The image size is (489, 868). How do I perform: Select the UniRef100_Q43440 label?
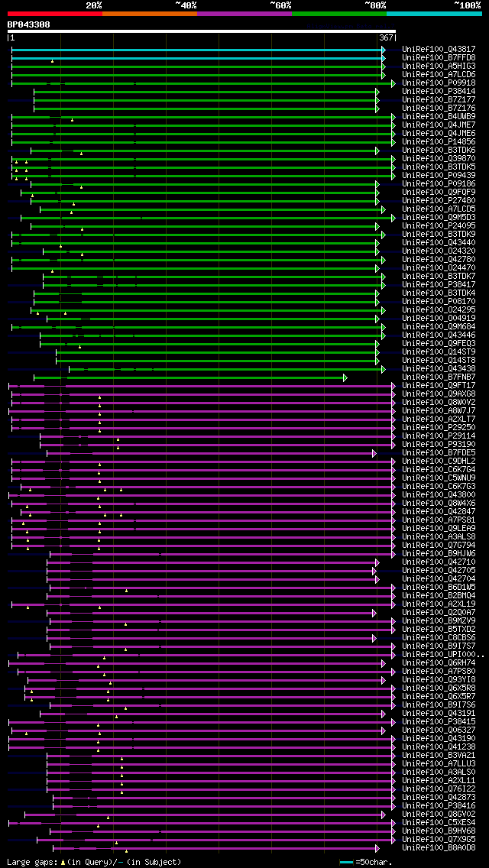click(439, 242)
